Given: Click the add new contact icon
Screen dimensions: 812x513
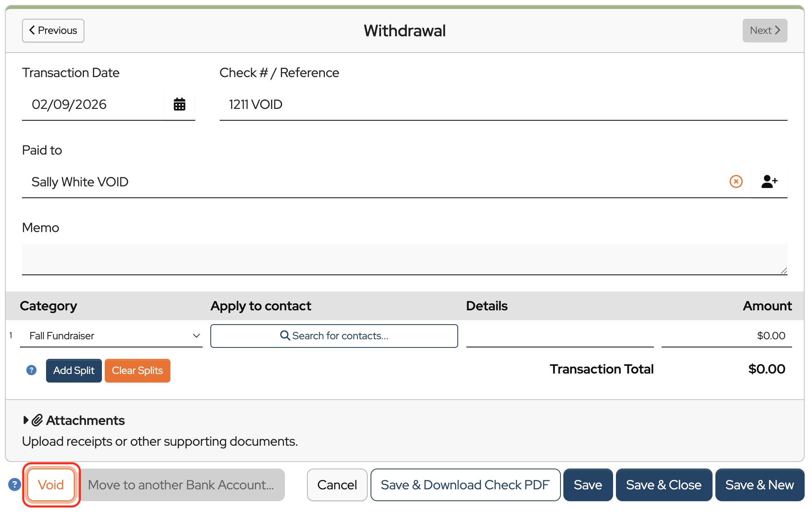Looking at the screenshot, I should pyautogui.click(x=769, y=181).
